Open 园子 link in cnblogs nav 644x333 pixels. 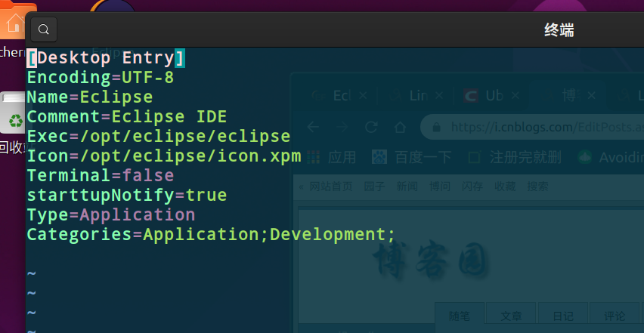(374, 187)
